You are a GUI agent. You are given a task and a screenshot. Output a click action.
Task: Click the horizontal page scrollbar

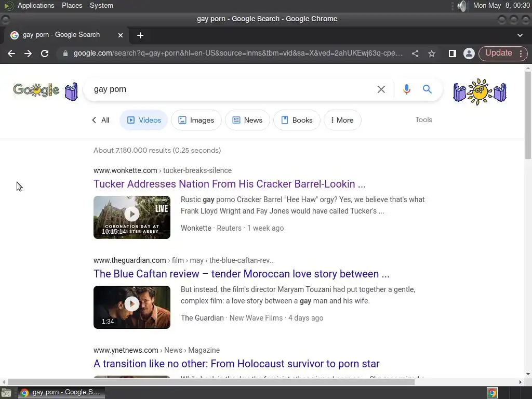[x=211, y=382]
